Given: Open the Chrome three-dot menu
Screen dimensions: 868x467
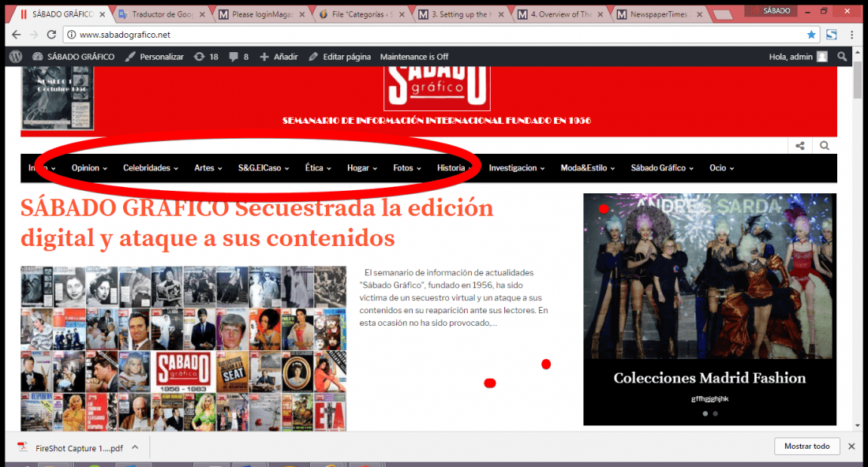Looking at the screenshot, I should pyautogui.click(x=851, y=34).
